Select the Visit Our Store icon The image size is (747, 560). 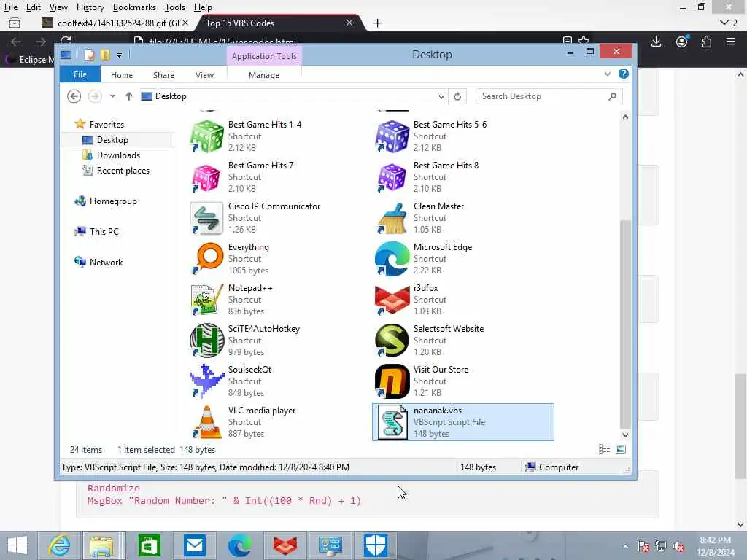(x=392, y=381)
